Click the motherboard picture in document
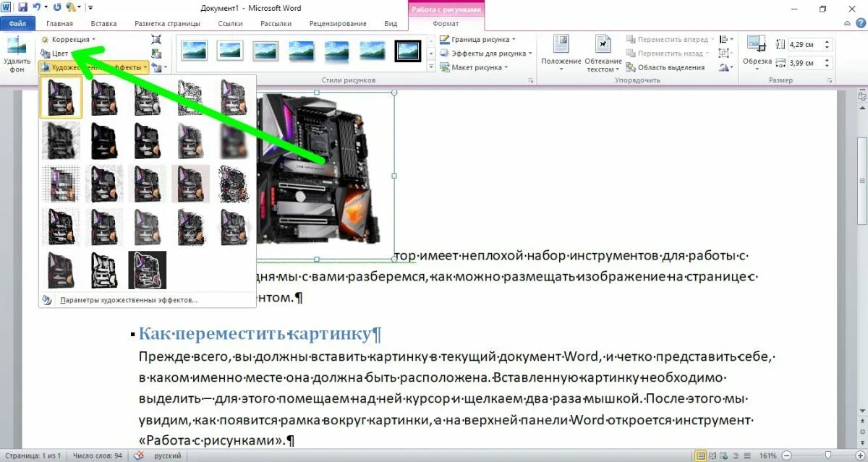 pos(324,176)
